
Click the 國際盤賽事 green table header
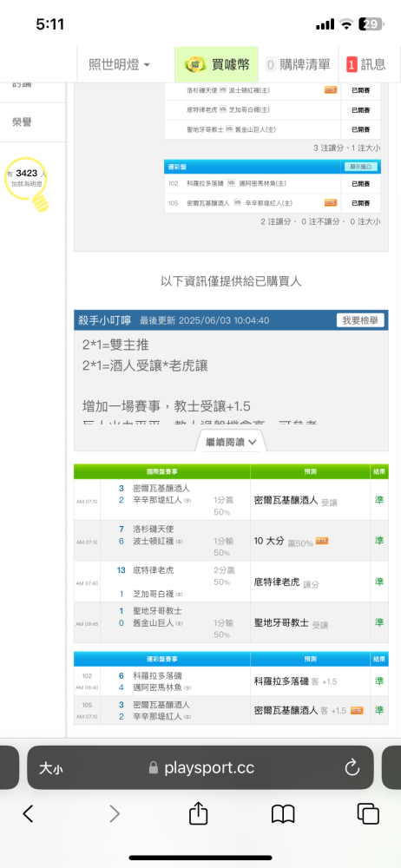(x=161, y=471)
